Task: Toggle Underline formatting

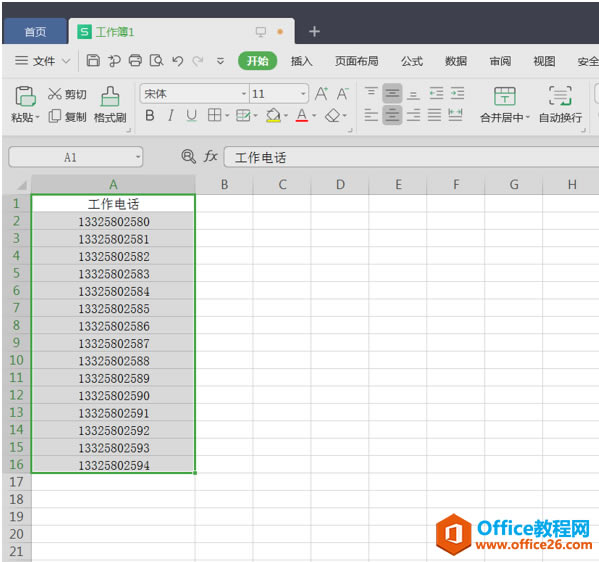Action: [x=191, y=115]
